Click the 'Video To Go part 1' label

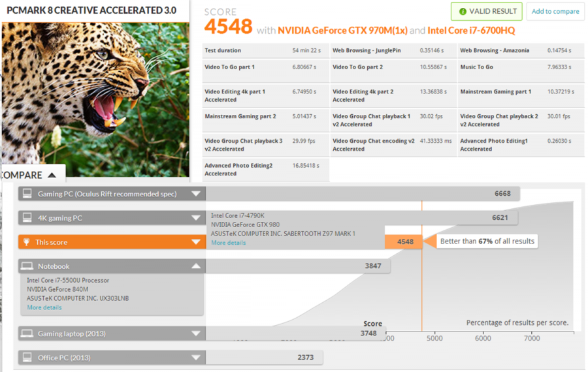pos(229,67)
